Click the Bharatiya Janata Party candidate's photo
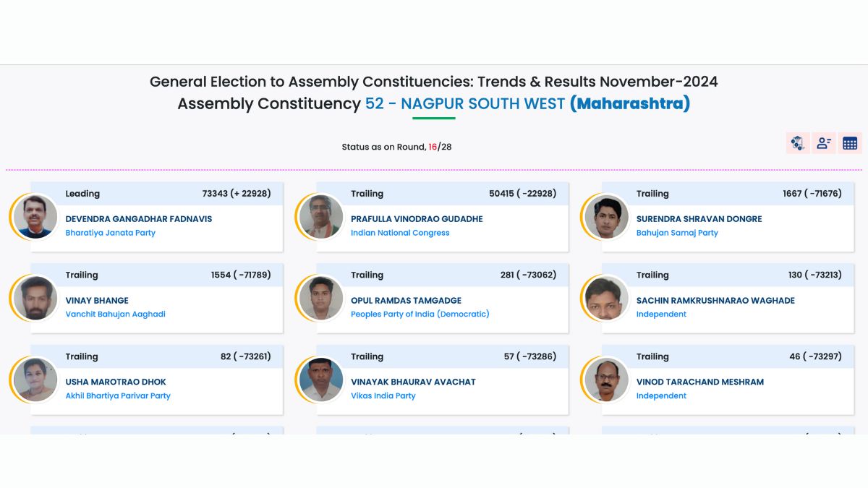The height and width of the screenshot is (488, 868). (35, 216)
